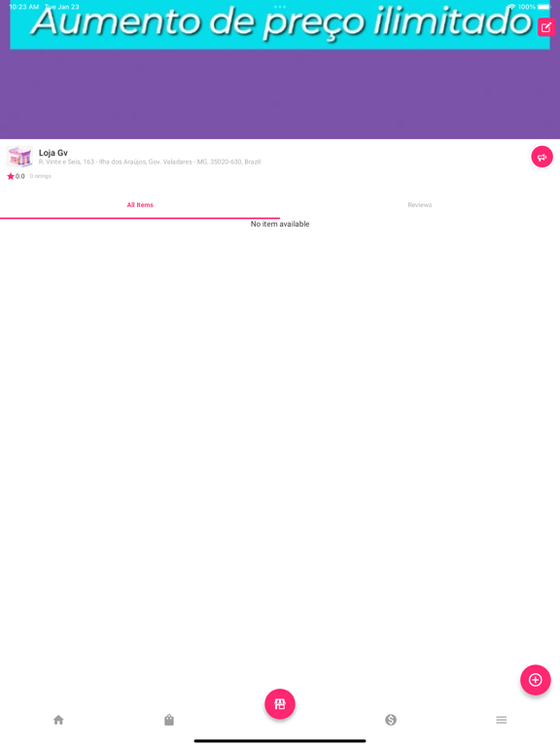Tap the 'No item available' message
Viewport: 560px width, 747px height.
coord(280,224)
